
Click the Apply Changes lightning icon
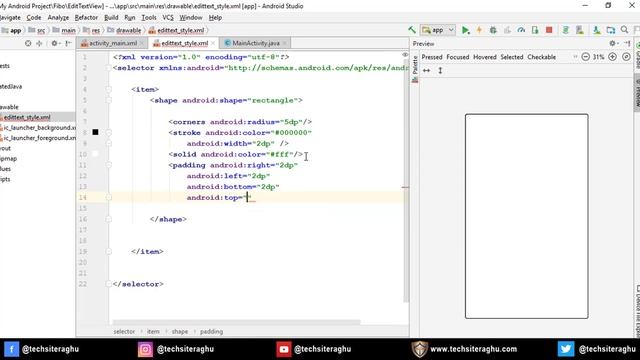coord(479,30)
